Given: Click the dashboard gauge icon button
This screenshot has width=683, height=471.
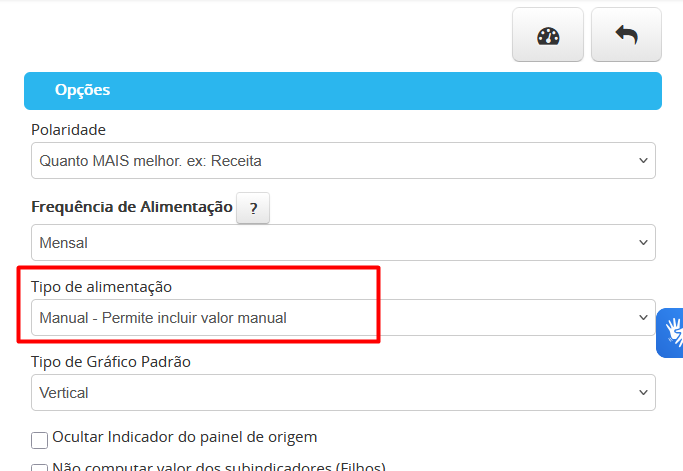Looking at the screenshot, I should pos(548,36).
